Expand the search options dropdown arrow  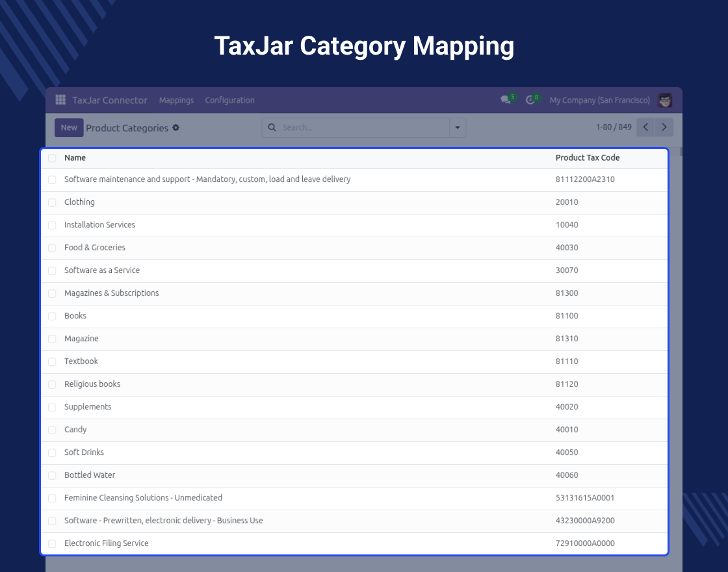(458, 127)
